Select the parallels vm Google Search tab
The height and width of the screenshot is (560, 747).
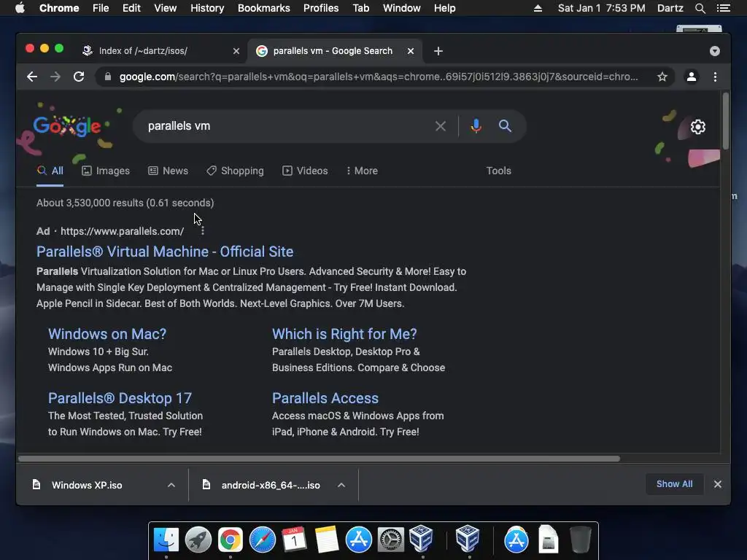click(333, 51)
